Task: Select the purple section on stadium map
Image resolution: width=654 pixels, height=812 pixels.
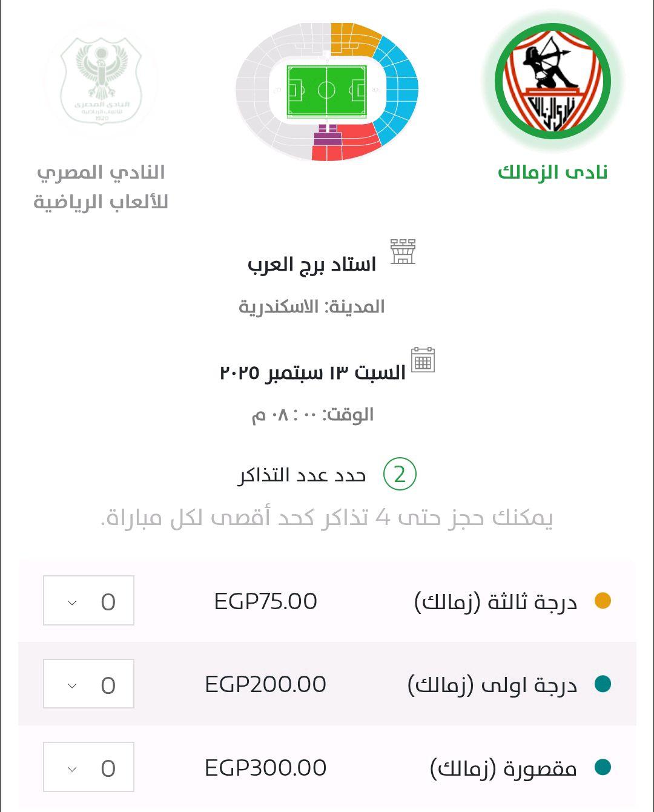Action: (x=327, y=136)
